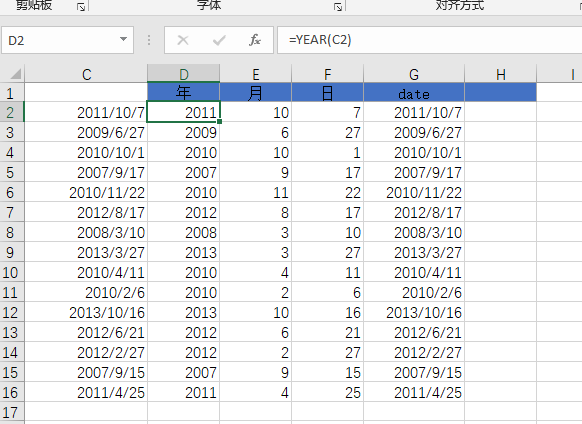Click header cell 年
Screen dimensions: 582x424
(x=184, y=92)
